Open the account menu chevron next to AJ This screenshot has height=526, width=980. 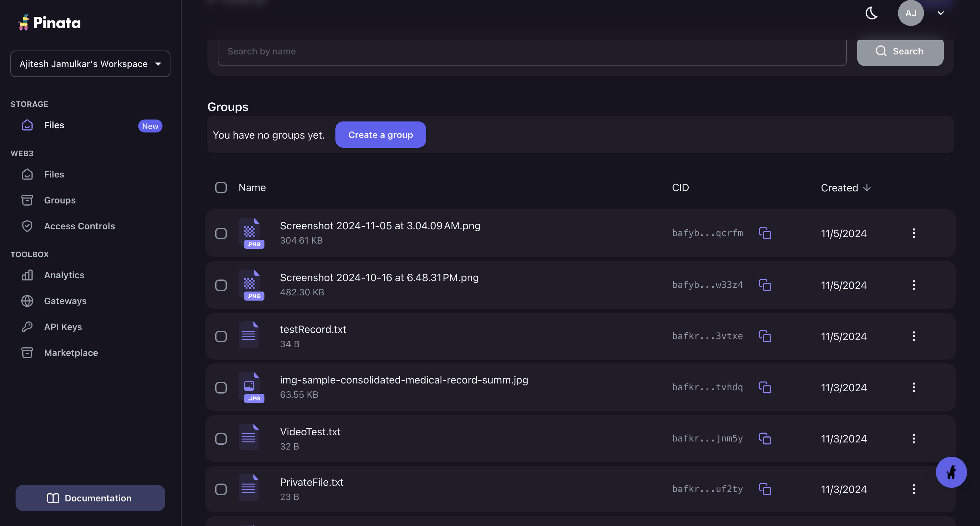click(940, 13)
